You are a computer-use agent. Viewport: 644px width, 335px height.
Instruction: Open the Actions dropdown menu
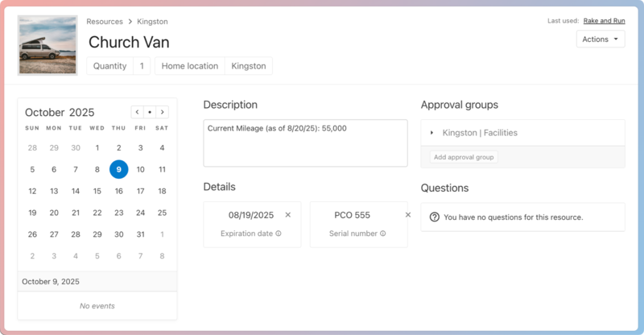click(601, 39)
